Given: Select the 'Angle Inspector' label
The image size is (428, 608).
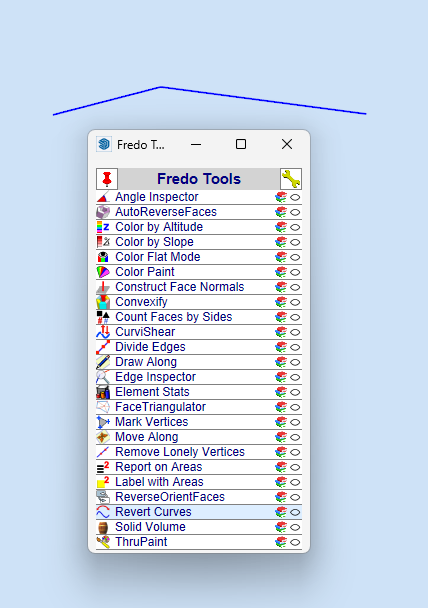Looking at the screenshot, I should 157,197.
